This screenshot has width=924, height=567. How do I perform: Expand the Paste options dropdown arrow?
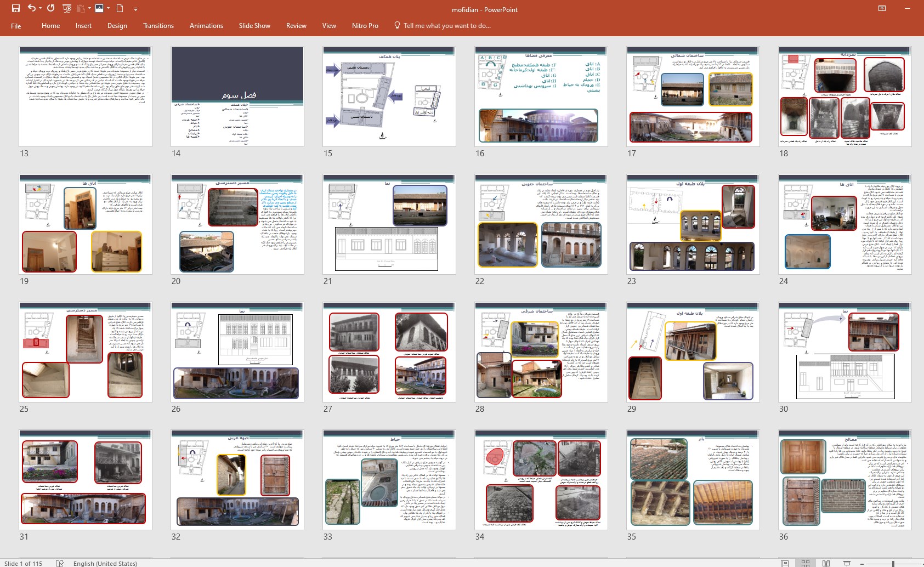pyautogui.click(x=89, y=8)
